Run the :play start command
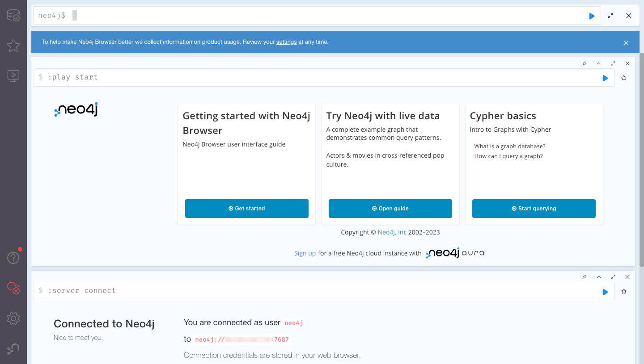The image size is (644, 364). coord(605,78)
